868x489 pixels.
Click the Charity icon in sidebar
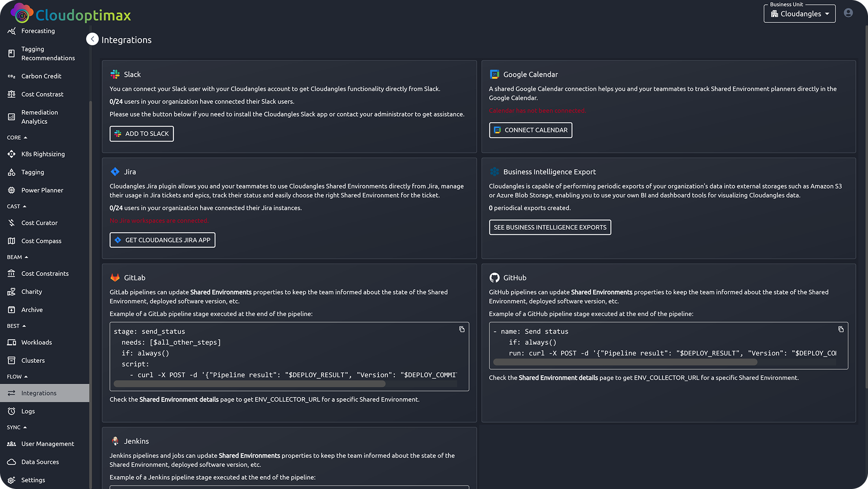tap(11, 292)
